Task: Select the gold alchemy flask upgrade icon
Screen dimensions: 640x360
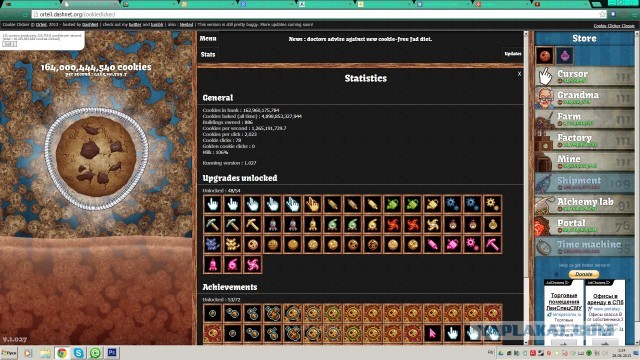Action: pyautogui.click(x=373, y=224)
